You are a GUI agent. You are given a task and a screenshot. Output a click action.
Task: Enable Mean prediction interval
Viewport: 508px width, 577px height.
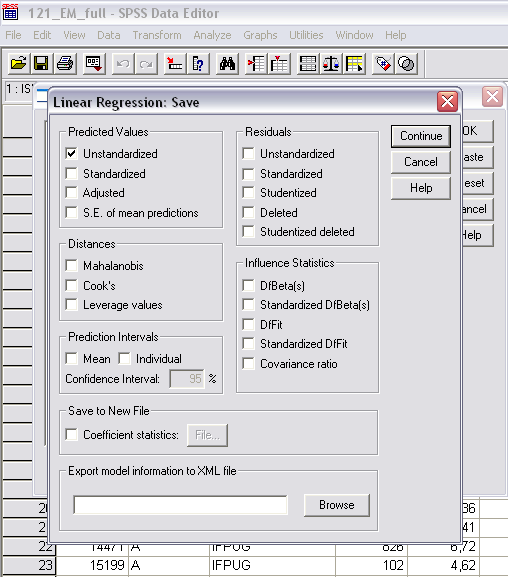[x=71, y=358]
